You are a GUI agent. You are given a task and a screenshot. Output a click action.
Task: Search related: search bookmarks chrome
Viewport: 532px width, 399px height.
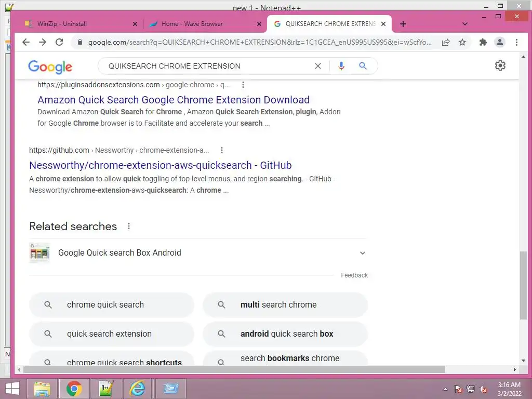285,359
